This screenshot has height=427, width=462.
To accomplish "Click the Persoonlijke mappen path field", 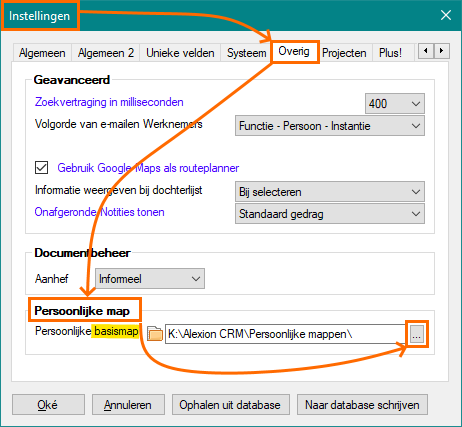I will [287, 334].
